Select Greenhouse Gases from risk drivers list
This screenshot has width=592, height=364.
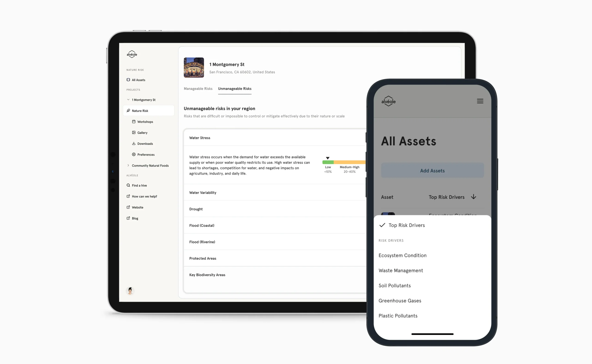pos(400,301)
